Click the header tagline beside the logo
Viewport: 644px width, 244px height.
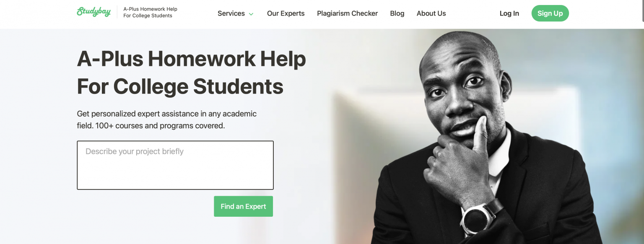(150, 12)
